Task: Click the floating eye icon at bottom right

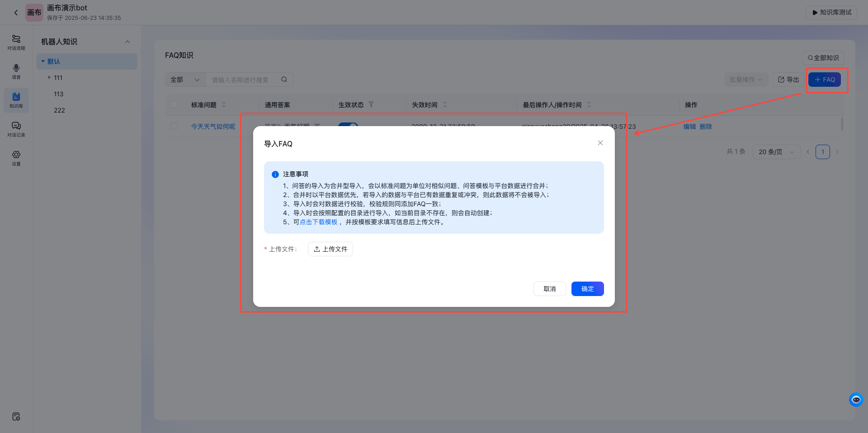Action: (x=856, y=400)
